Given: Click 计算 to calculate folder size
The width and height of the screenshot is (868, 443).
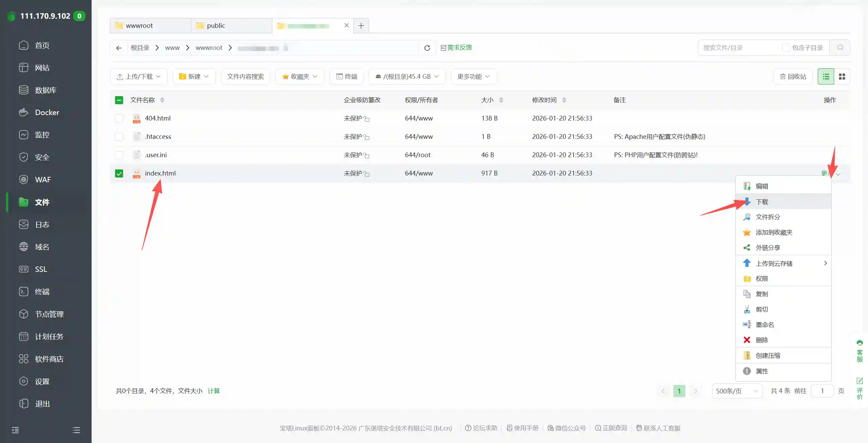Looking at the screenshot, I should coord(214,391).
